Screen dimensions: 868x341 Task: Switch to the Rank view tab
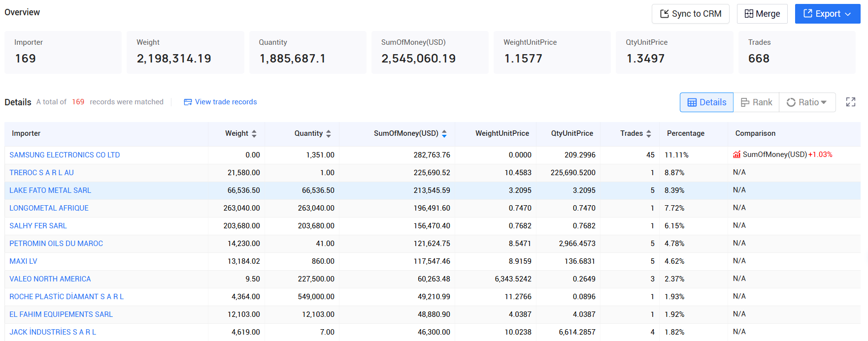click(x=756, y=102)
